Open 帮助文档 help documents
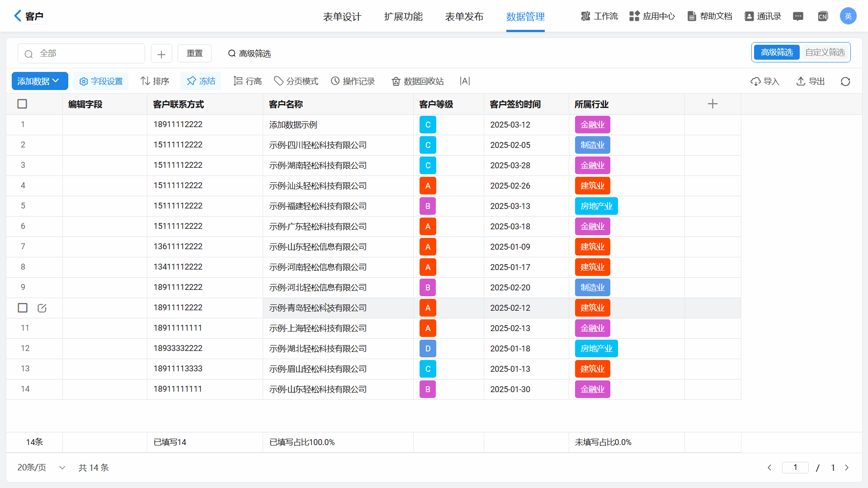 710,16
